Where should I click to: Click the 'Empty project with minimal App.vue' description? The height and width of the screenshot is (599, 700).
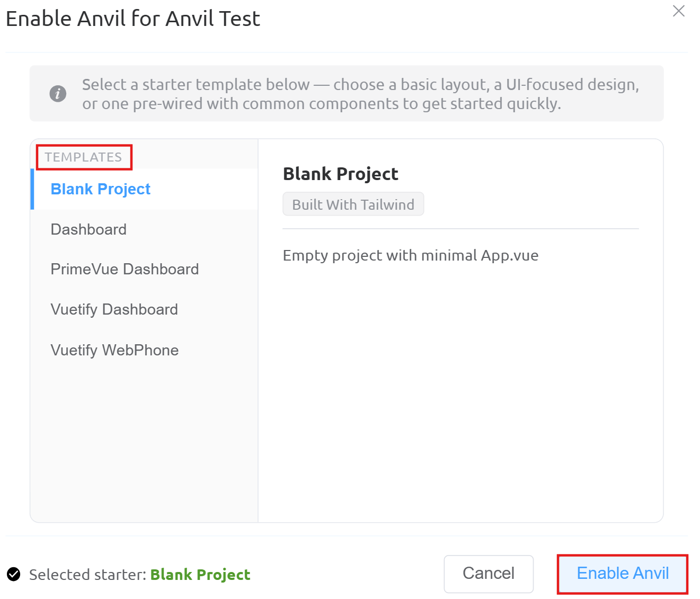(x=410, y=255)
